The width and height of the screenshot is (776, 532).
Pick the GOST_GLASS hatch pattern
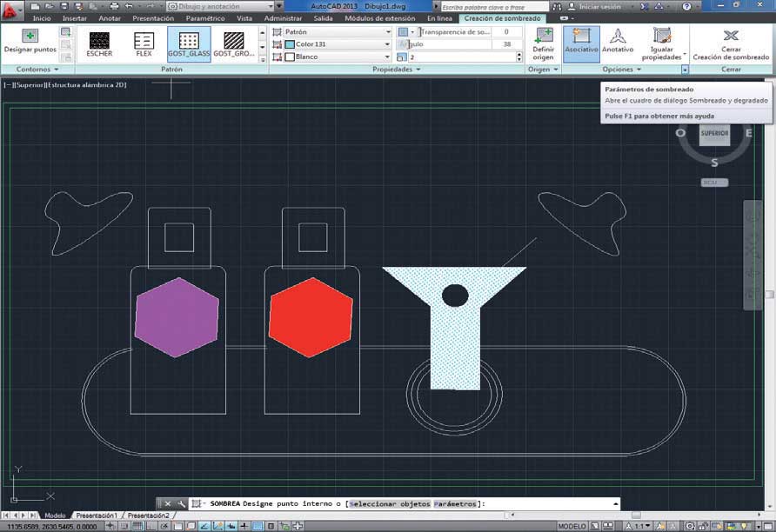click(x=189, y=41)
